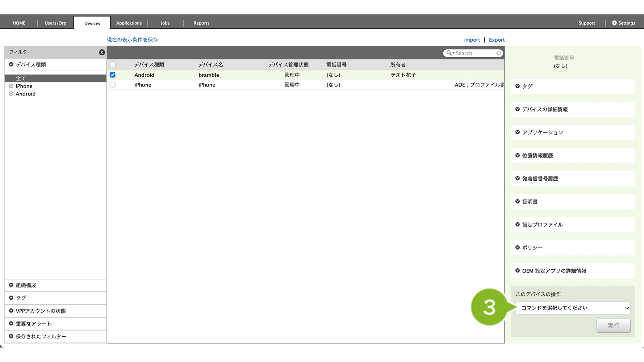Click the search magnifier icon
The height and width of the screenshot is (362, 644).
pyautogui.click(x=449, y=53)
